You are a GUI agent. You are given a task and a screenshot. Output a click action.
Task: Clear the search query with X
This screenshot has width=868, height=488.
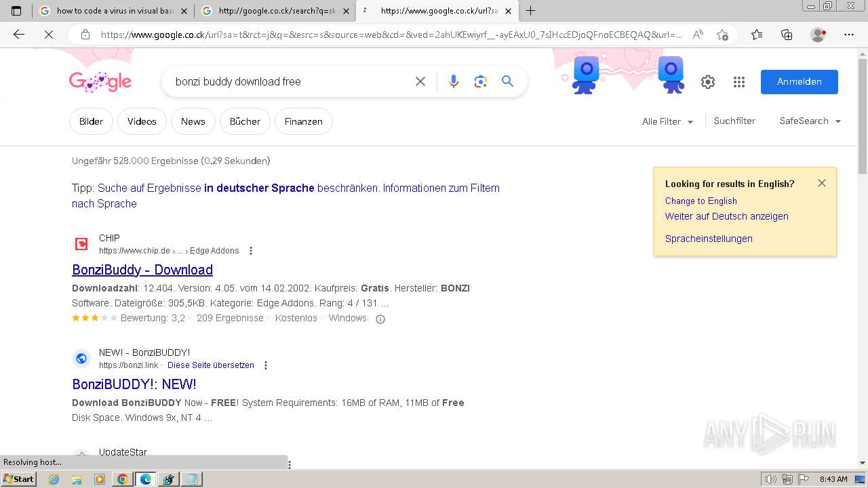click(420, 81)
